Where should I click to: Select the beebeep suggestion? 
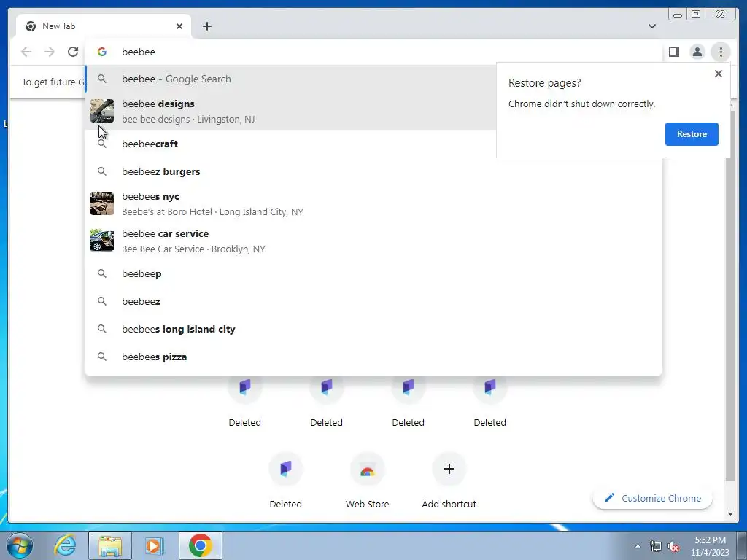click(x=373, y=274)
